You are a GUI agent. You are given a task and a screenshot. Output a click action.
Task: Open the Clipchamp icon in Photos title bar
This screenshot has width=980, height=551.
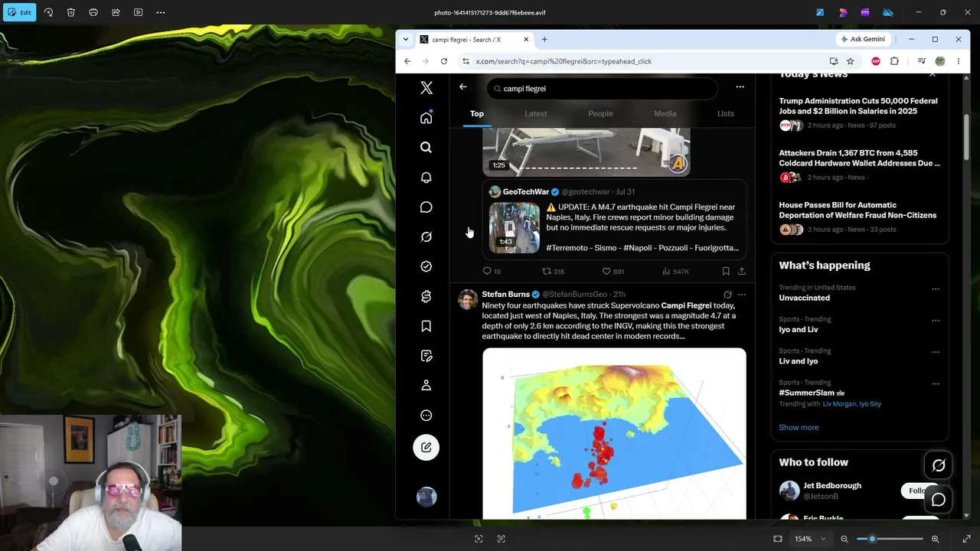865,12
